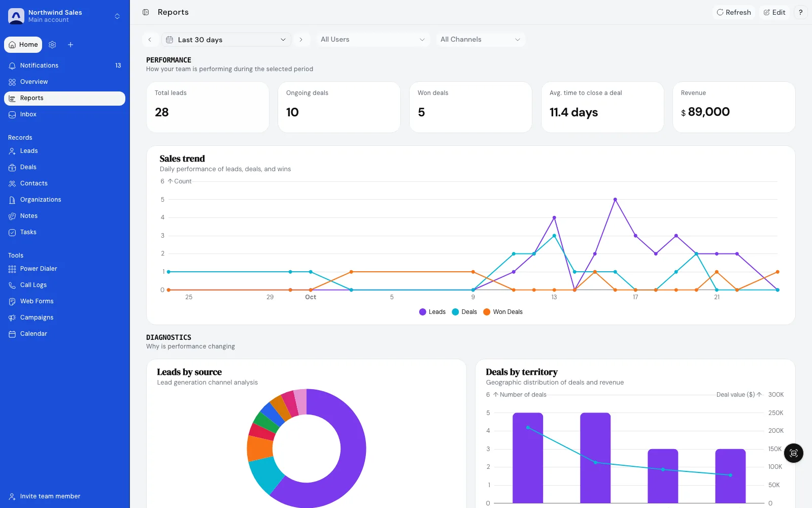Select the Reports item in the sidebar
This screenshot has width=812, height=508.
(x=64, y=98)
